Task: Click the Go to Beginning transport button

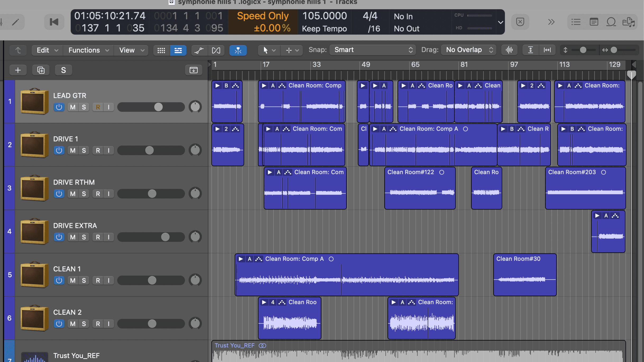Action: point(54,22)
